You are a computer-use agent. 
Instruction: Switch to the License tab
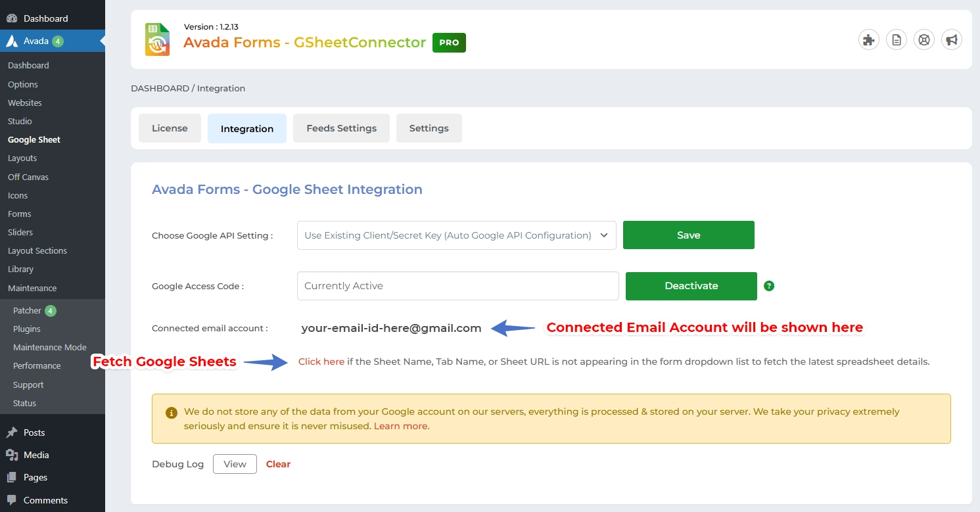[x=170, y=128]
